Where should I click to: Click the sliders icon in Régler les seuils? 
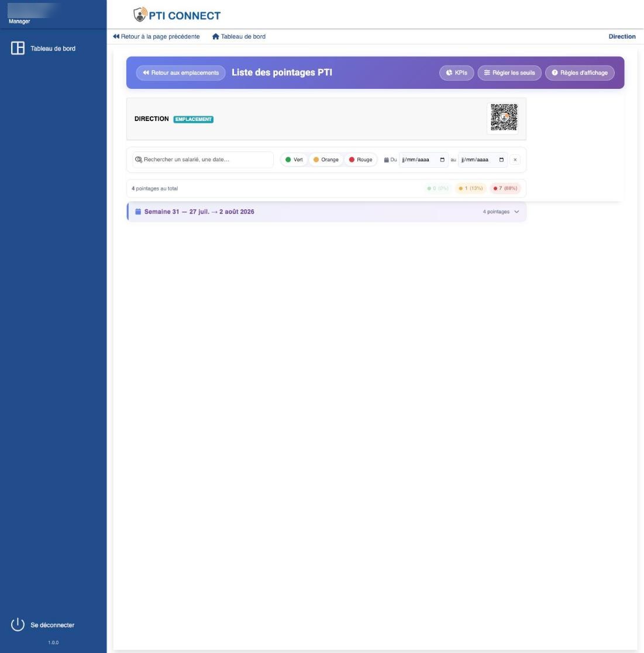tap(487, 72)
